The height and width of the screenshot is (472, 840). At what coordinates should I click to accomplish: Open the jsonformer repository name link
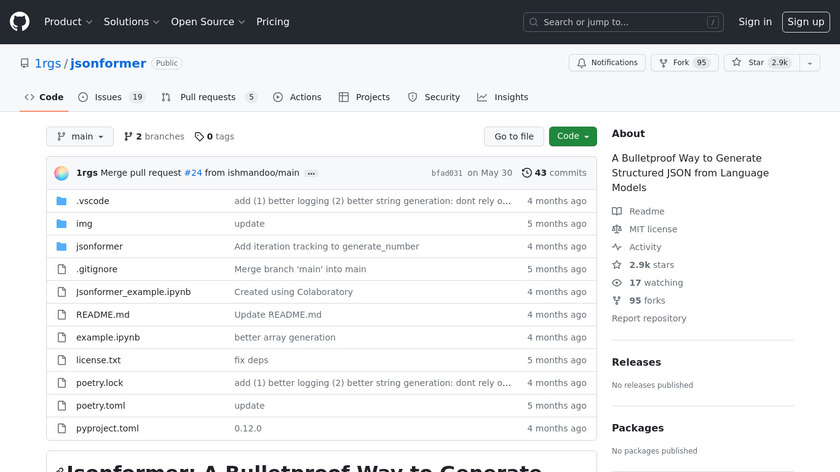tap(108, 63)
